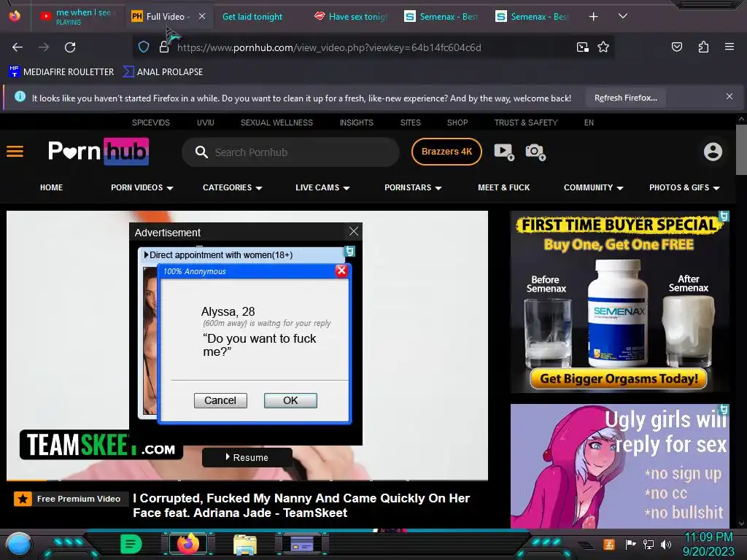Open the SITES top link
The height and width of the screenshot is (560, 747).
[410, 122]
